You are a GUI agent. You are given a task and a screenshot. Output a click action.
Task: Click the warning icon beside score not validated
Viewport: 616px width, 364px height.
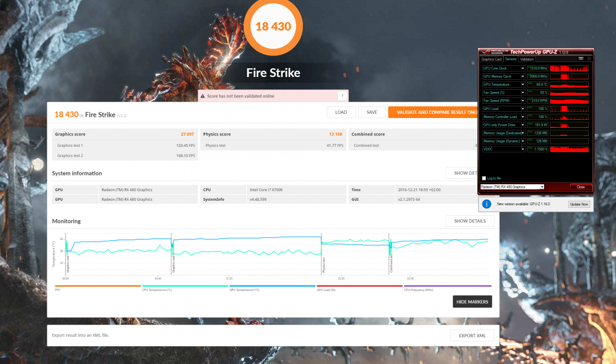[x=203, y=96]
